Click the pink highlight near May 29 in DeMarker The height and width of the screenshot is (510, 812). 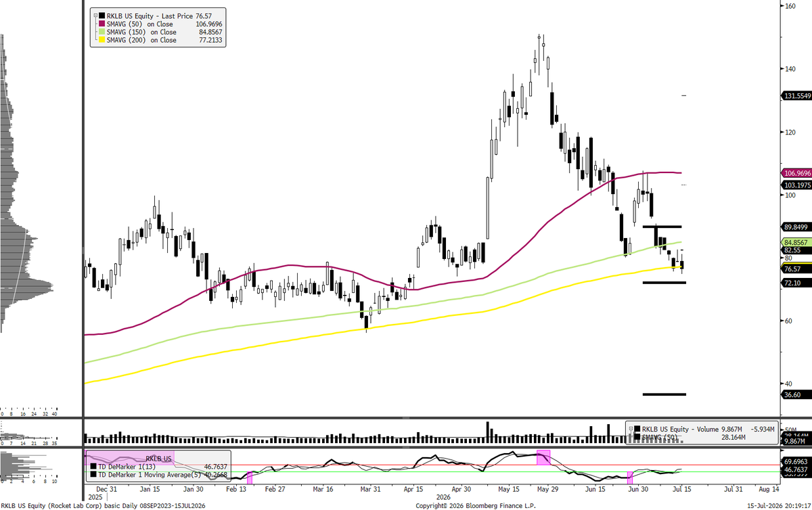pyautogui.click(x=543, y=457)
